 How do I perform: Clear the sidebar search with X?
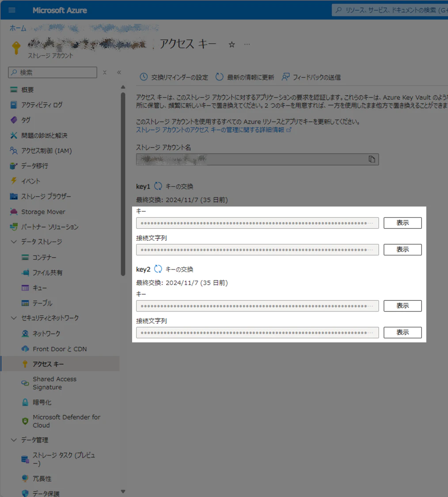[105, 72]
